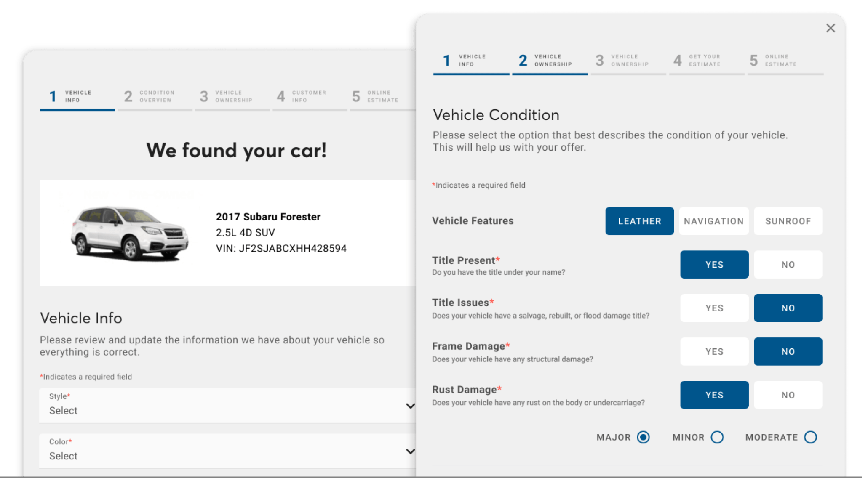Pick the Moderate rust damage option

coord(810,437)
